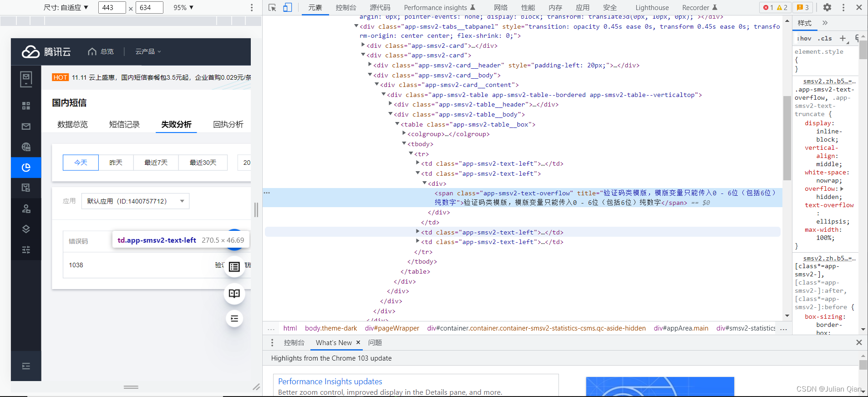
Task: Open the Recorder panel tab
Action: (x=700, y=7)
